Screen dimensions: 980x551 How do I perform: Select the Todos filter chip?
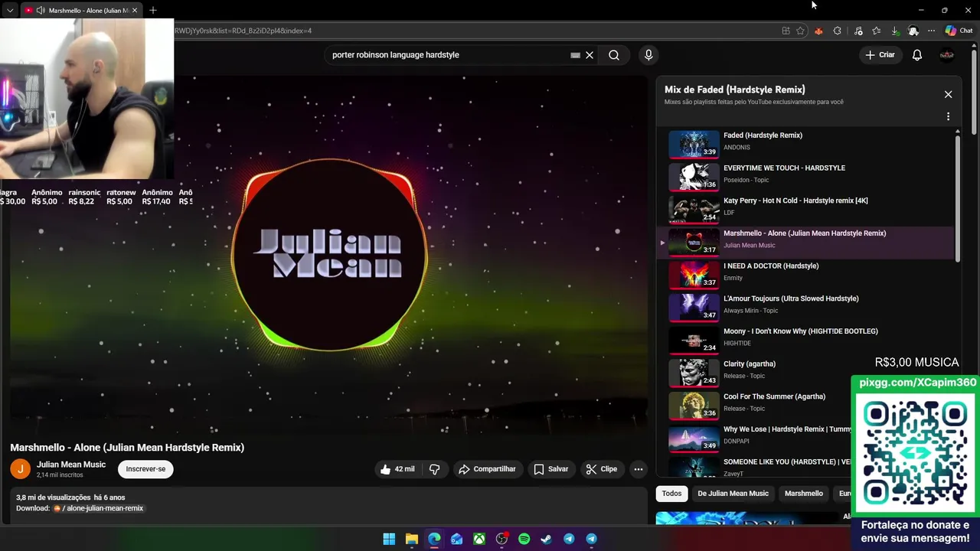tap(671, 494)
